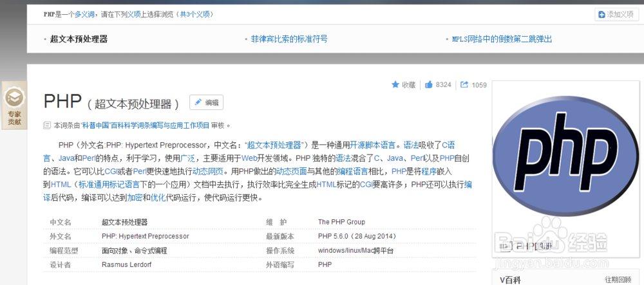This screenshot has height=285, width=644.
Task: Click the PHP main title heading
Action: coord(62,101)
